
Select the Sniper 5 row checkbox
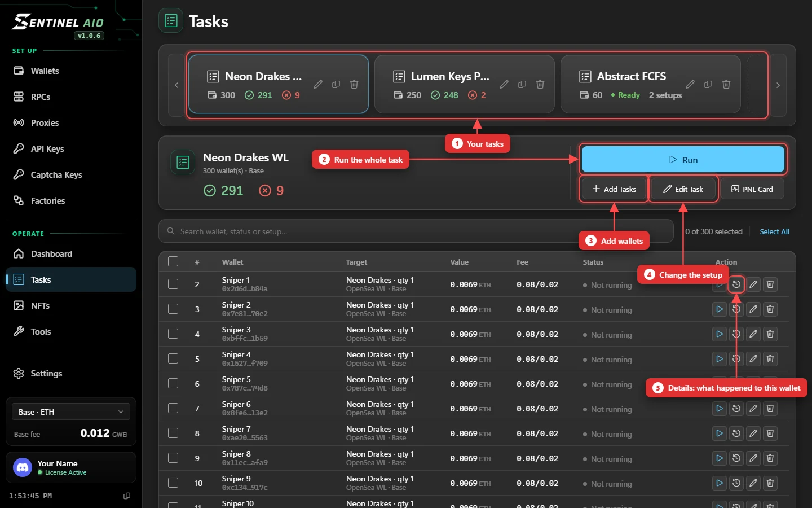point(173,383)
